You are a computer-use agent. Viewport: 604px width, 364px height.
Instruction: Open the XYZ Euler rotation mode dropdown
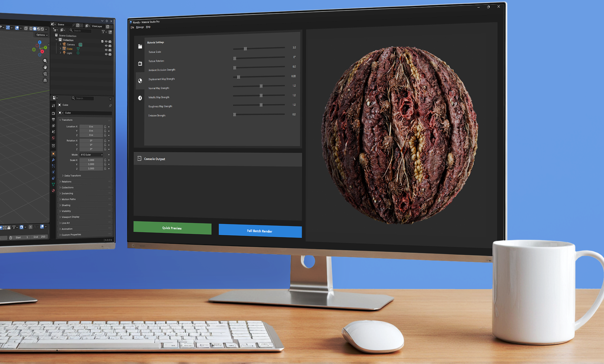[91, 155]
